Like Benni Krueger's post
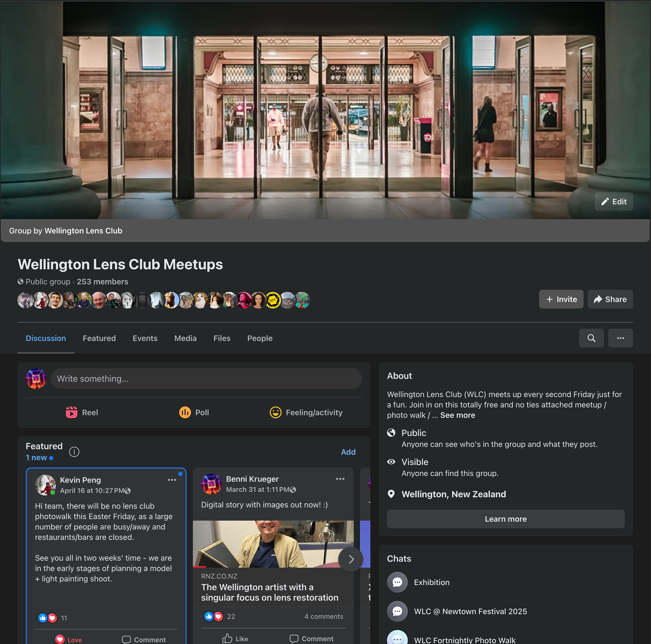The image size is (651, 644). (235, 639)
